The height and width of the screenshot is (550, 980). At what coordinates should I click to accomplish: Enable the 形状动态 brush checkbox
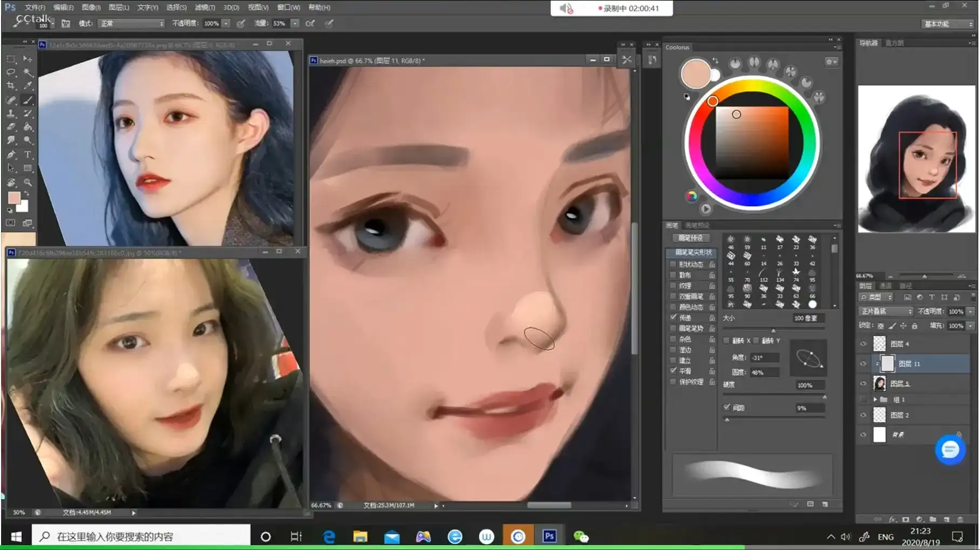pyautogui.click(x=672, y=264)
